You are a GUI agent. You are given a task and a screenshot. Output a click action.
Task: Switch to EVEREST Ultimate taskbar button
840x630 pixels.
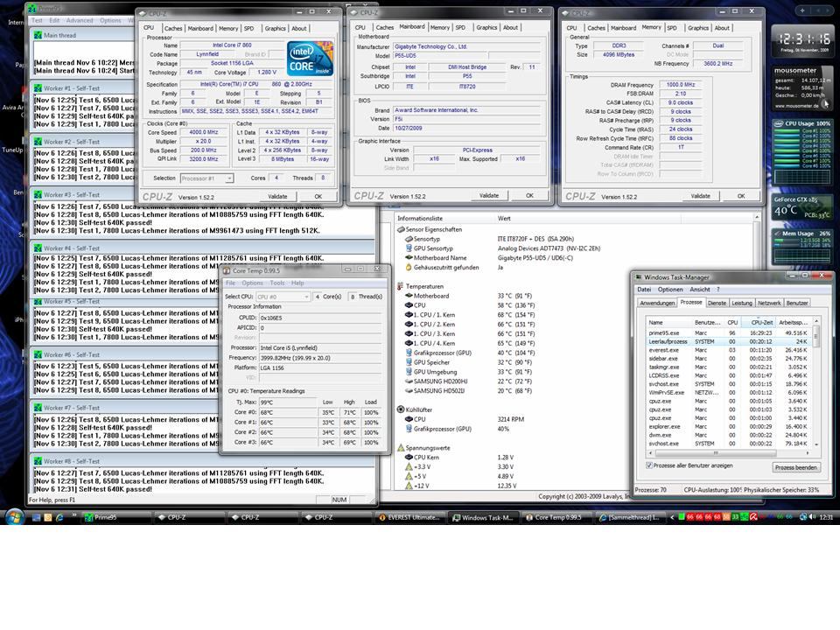(x=409, y=517)
